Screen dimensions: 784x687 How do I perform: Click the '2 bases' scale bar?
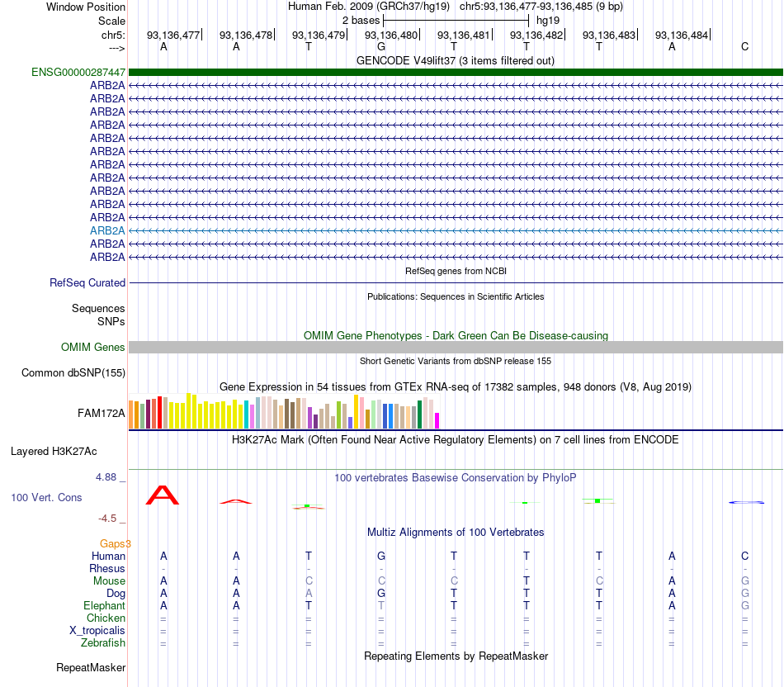(456, 21)
